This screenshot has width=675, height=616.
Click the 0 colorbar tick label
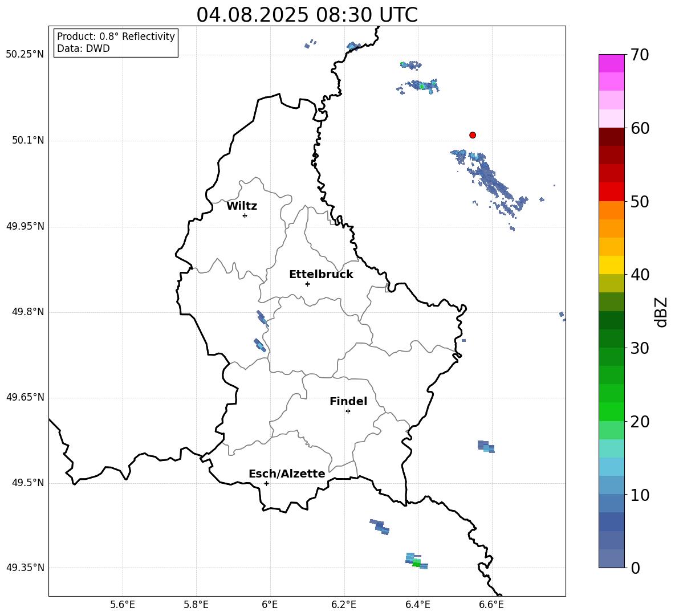[635, 568]
